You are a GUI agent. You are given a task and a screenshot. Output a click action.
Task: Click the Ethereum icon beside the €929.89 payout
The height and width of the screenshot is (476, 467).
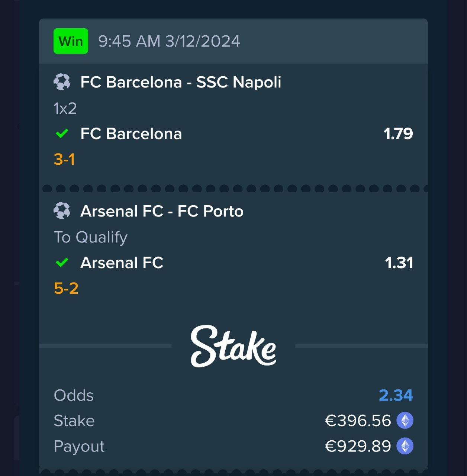pyautogui.click(x=405, y=446)
